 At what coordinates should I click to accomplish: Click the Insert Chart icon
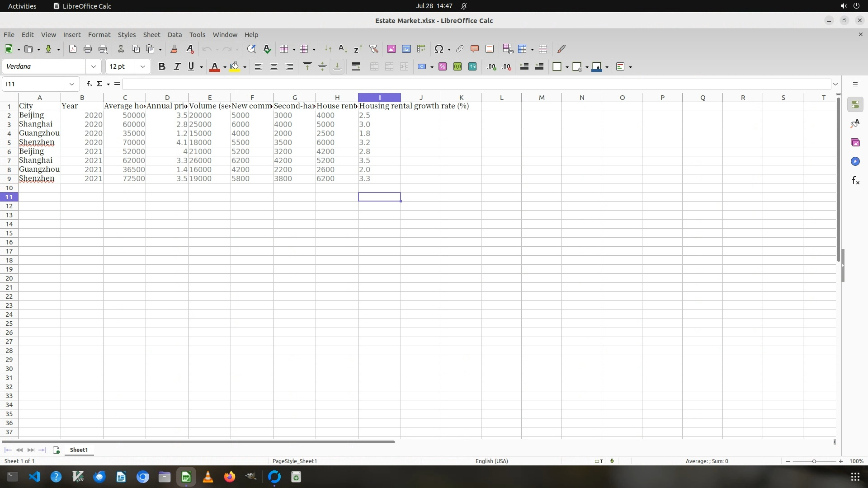tap(406, 49)
